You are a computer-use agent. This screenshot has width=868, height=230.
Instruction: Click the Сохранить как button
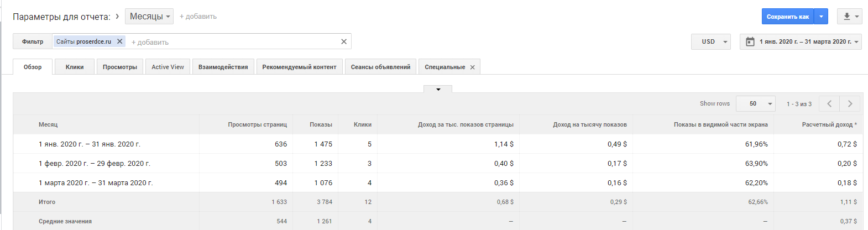click(x=787, y=17)
